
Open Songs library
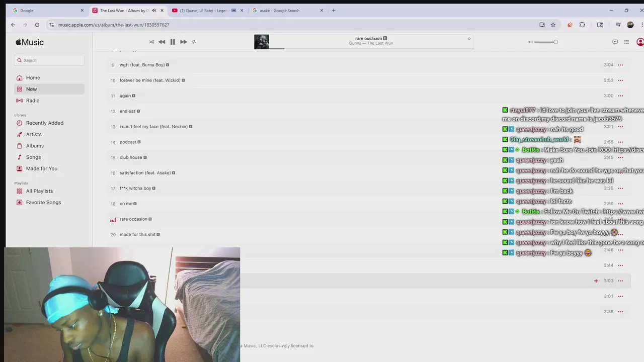click(x=49, y=157)
